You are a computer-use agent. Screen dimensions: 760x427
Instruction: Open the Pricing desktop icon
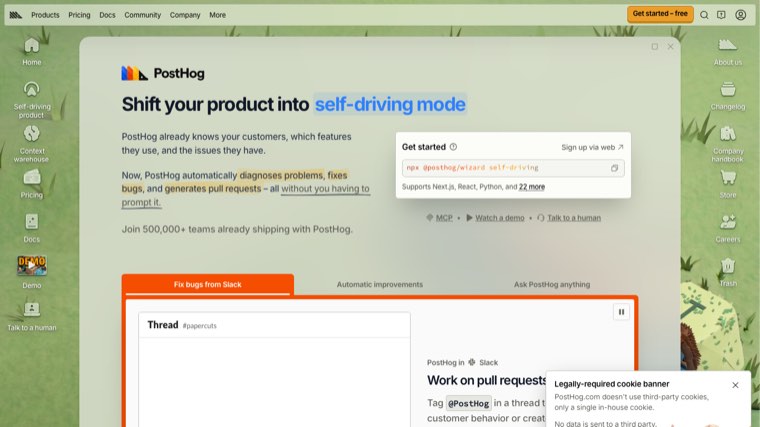(x=32, y=184)
